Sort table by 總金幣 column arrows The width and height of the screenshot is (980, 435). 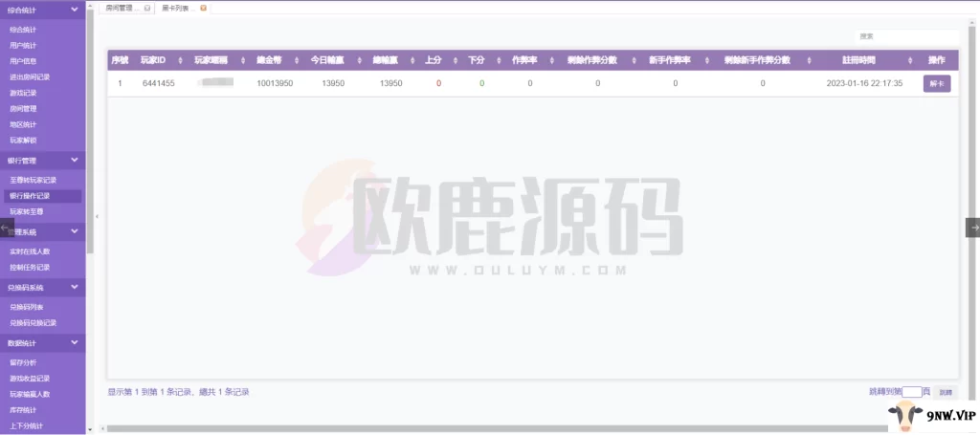pos(295,60)
